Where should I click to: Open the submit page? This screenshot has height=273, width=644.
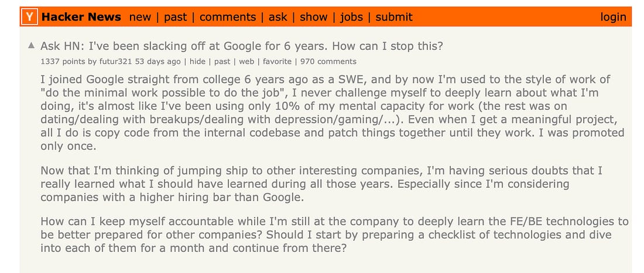[x=394, y=17]
